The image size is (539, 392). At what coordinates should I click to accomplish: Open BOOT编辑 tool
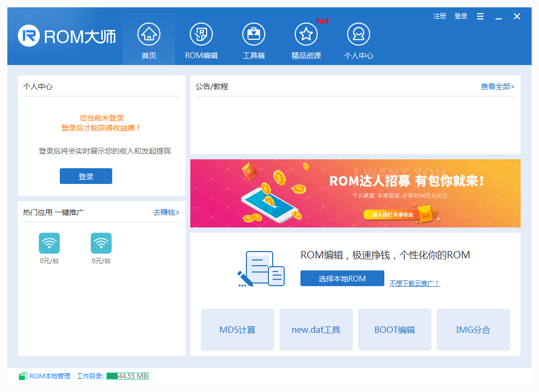(x=394, y=329)
